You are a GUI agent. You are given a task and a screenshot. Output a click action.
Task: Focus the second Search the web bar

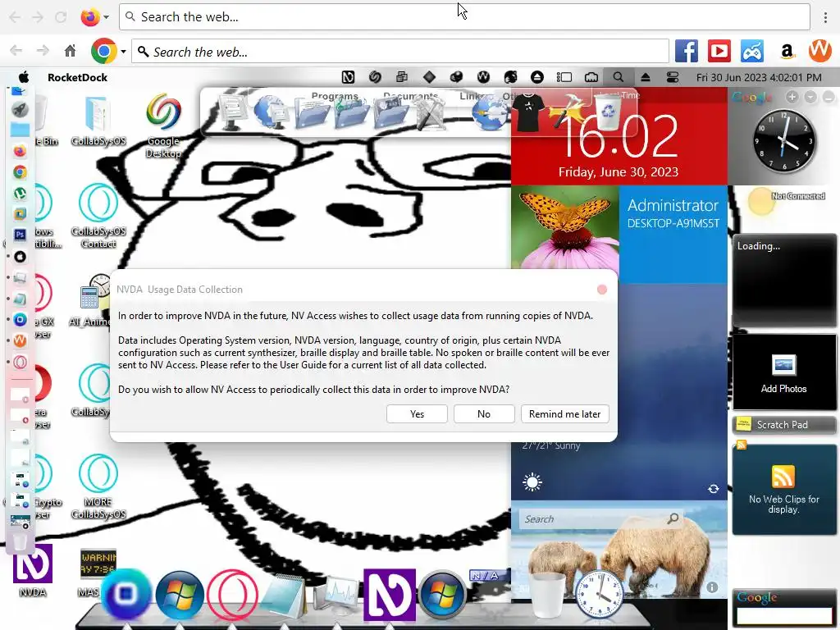[400, 52]
